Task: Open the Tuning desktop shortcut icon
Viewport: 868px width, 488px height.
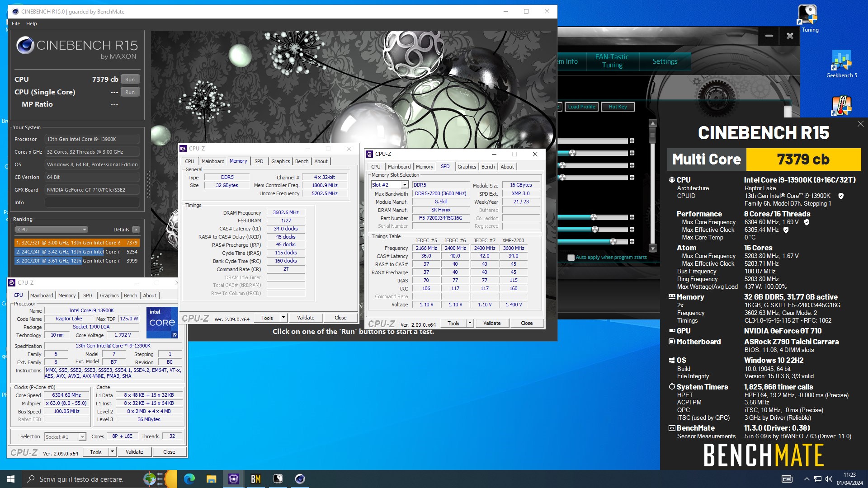Action: pyautogui.click(x=808, y=18)
